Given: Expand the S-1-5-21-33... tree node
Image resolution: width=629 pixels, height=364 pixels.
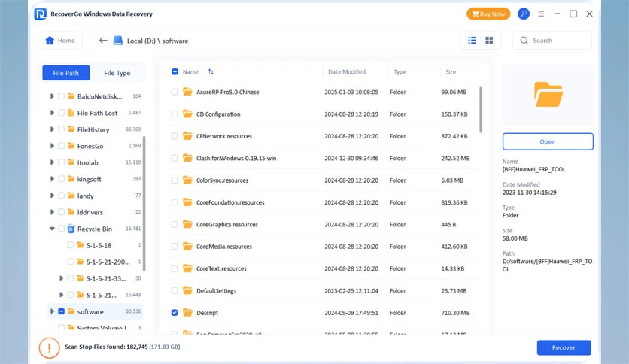Looking at the screenshot, I should pyautogui.click(x=61, y=278).
